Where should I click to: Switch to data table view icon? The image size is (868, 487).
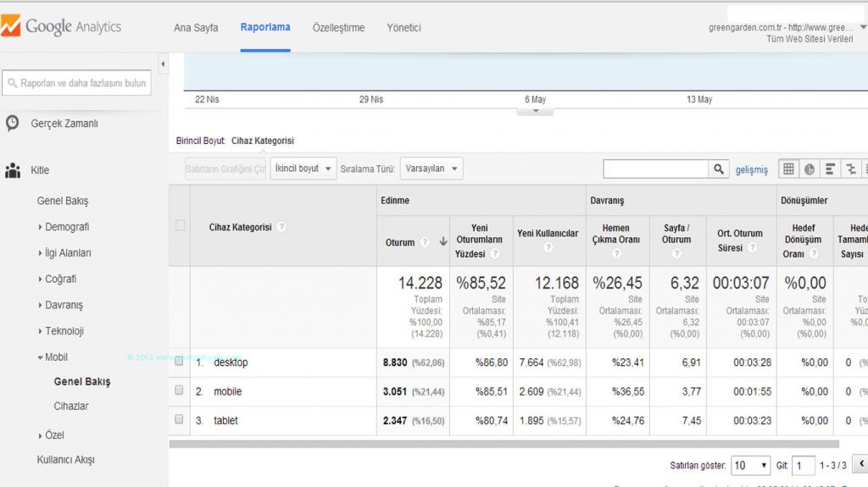point(788,169)
